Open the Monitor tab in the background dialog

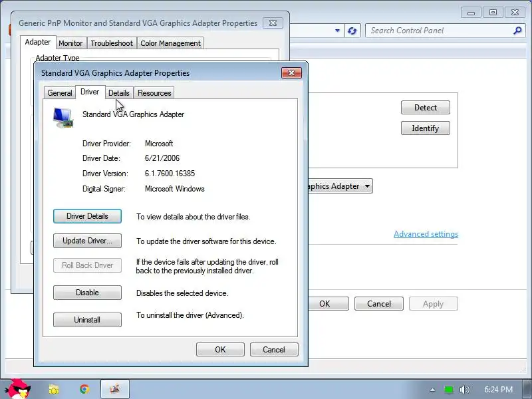70,43
